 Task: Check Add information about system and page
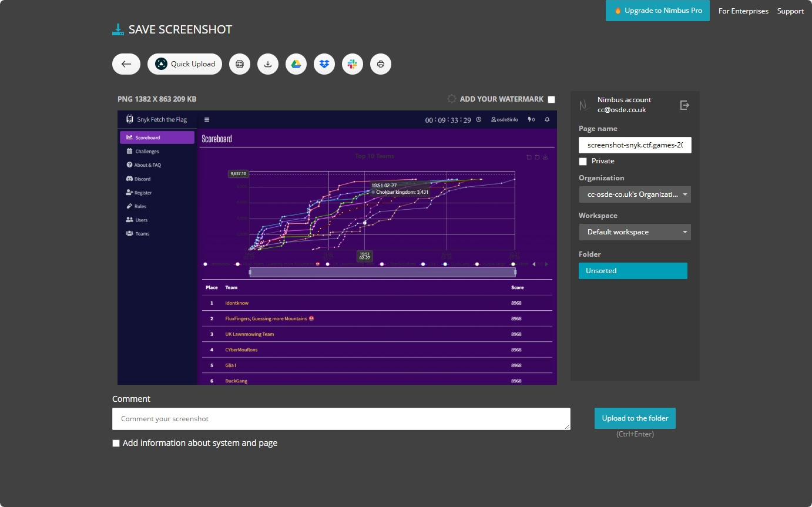pos(116,443)
